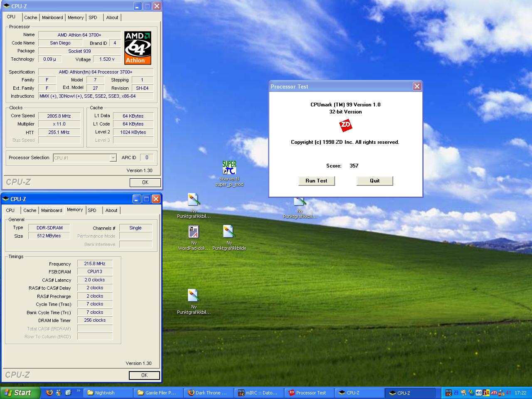
Task: Click the keys tray icon
Action: 463,393
